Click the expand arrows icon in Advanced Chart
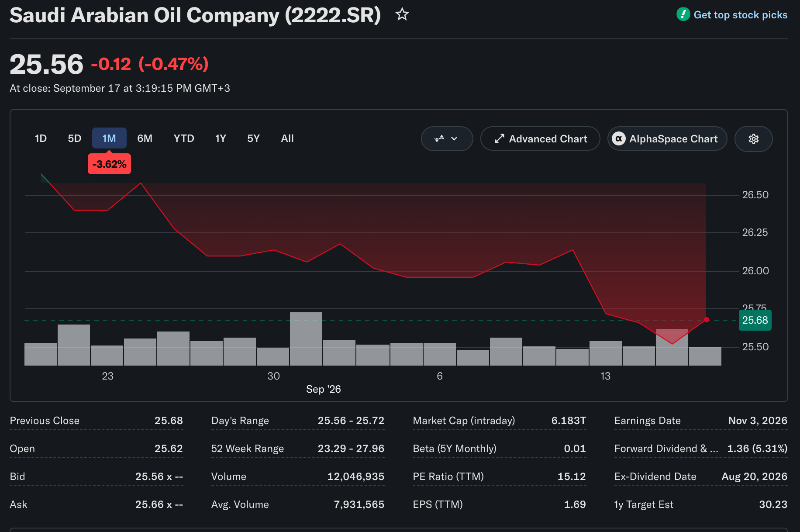This screenshot has width=800, height=532. [500, 139]
